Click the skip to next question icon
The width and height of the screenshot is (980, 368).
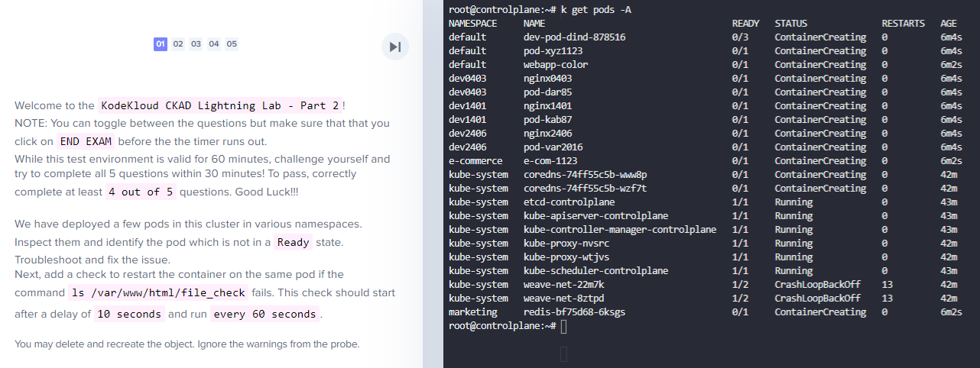pyautogui.click(x=395, y=47)
